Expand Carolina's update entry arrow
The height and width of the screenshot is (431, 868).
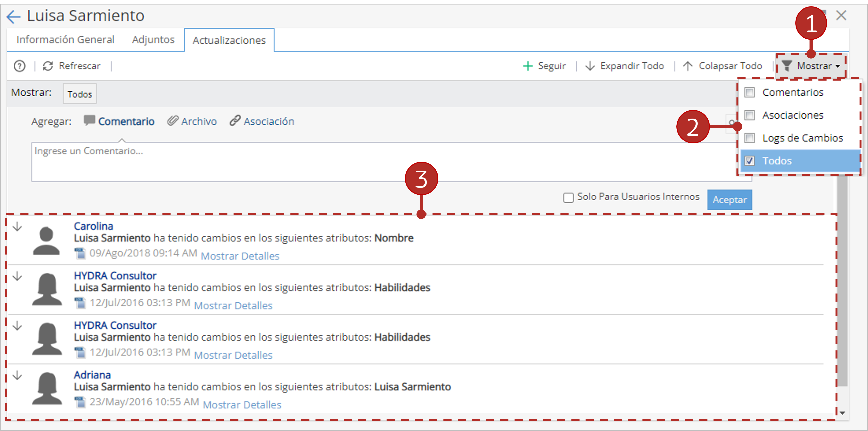click(17, 227)
